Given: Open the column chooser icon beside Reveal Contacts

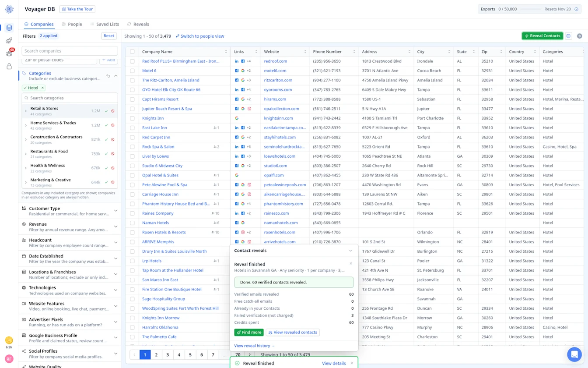Looking at the screenshot, I should click(568, 36).
